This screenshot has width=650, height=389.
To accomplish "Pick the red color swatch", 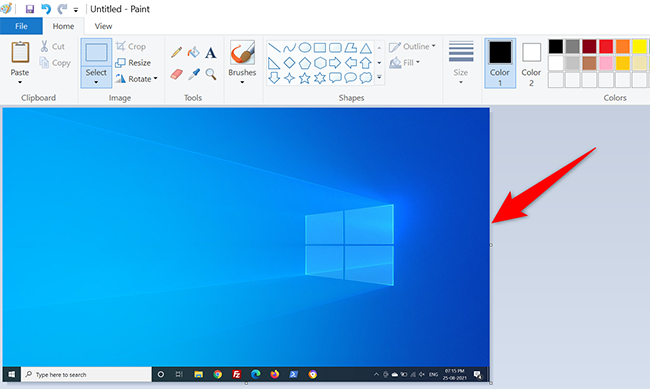I will click(x=606, y=46).
